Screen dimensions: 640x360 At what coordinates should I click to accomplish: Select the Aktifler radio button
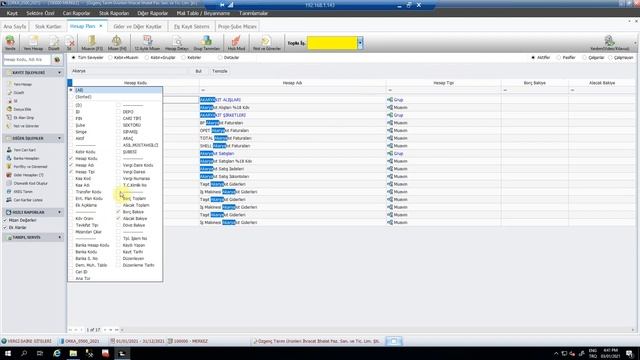click(x=533, y=58)
